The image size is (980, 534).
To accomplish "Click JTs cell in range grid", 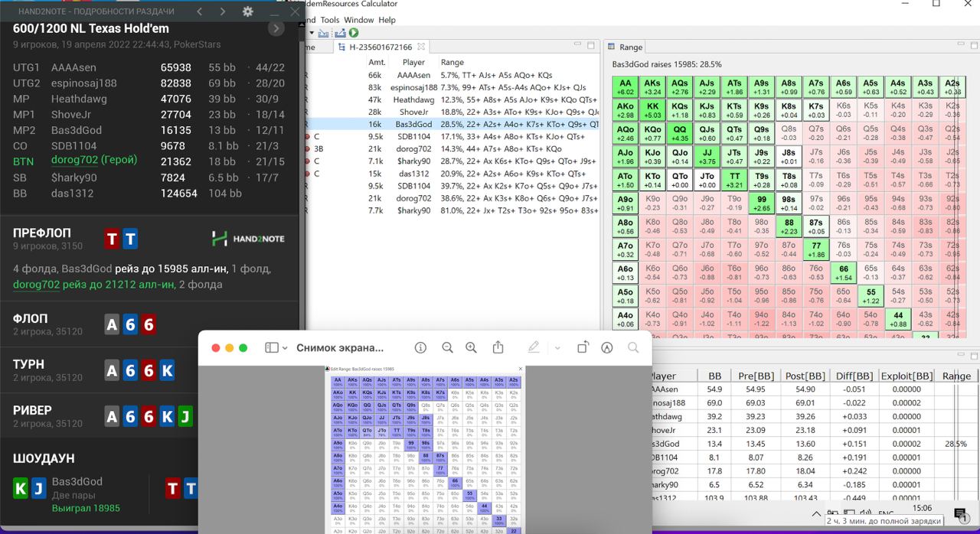I will click(733, 156).
